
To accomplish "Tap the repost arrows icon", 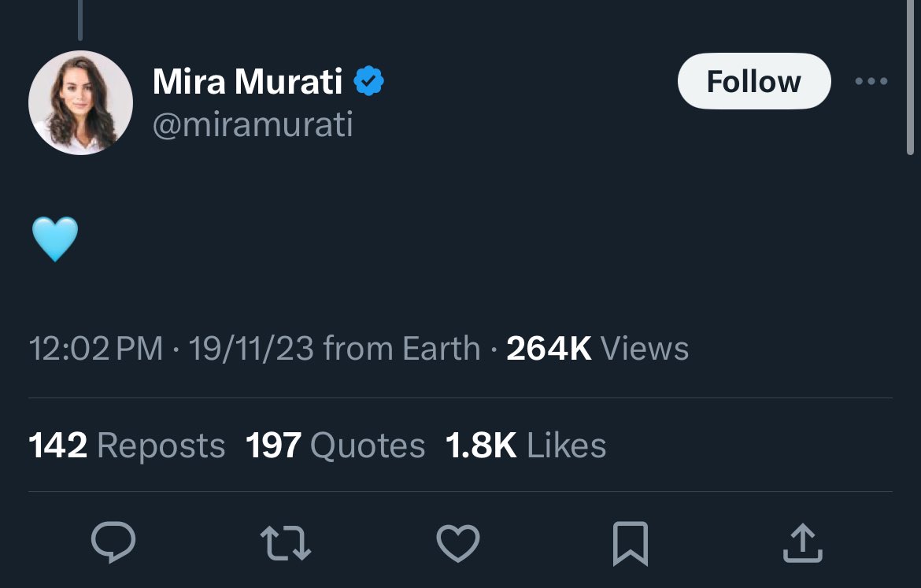I will pyautogui.click(x=286, y=543).
